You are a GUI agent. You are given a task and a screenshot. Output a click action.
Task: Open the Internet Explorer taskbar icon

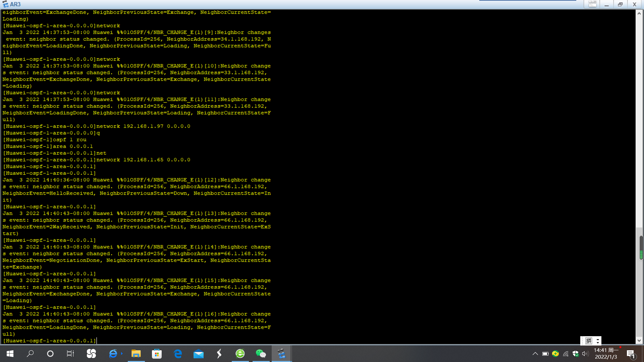click(x=113, y=354)
